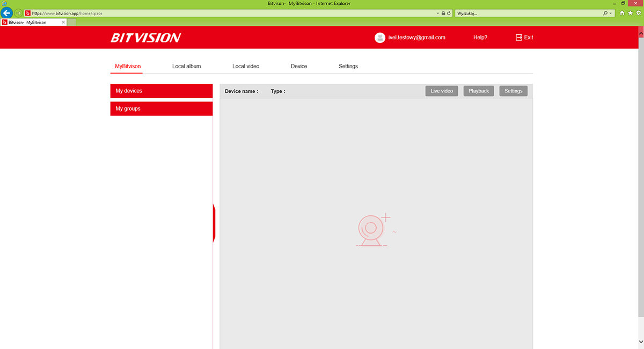644x349 pixels.
Task: Click the browser forward arrow
Action: click(18, 13)
